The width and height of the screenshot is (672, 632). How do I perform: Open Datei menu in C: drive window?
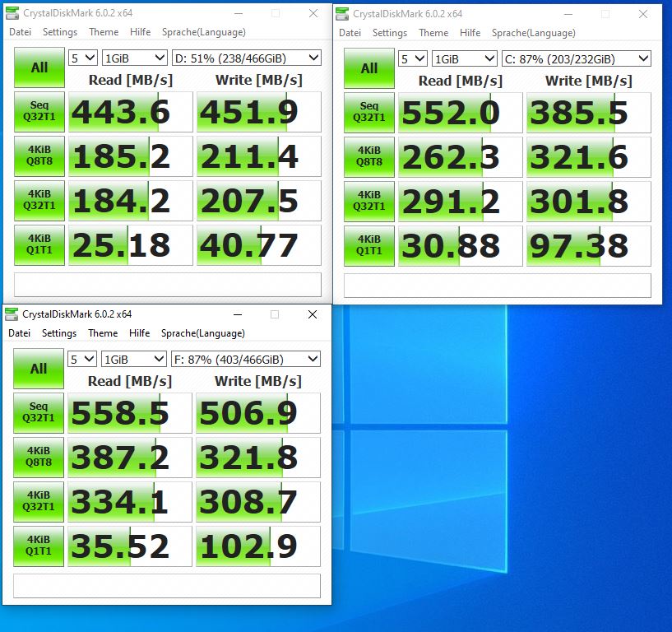(350, 33)
